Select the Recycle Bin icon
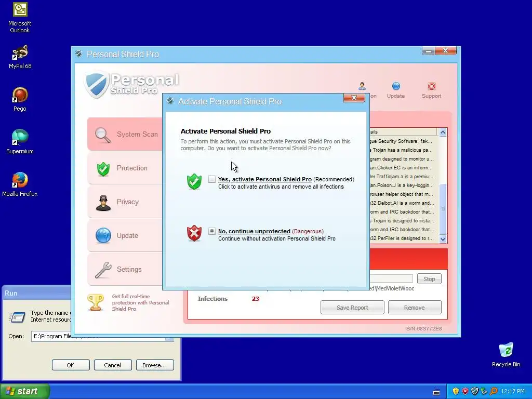This screenshot has width=532, height=399. coord(506,355)
